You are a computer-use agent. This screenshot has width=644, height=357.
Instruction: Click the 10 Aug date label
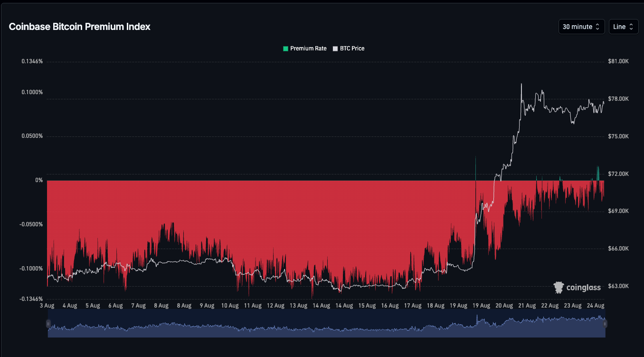[x=230, y=306]
